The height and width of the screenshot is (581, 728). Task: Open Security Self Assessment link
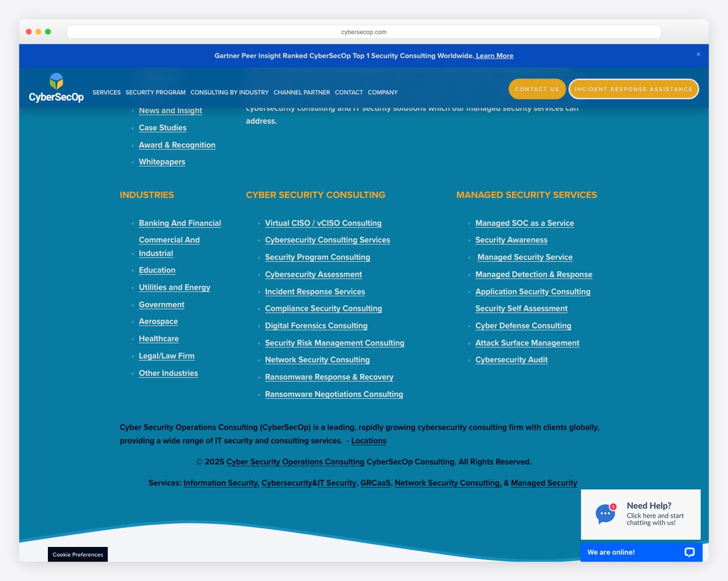coord(522,309)
